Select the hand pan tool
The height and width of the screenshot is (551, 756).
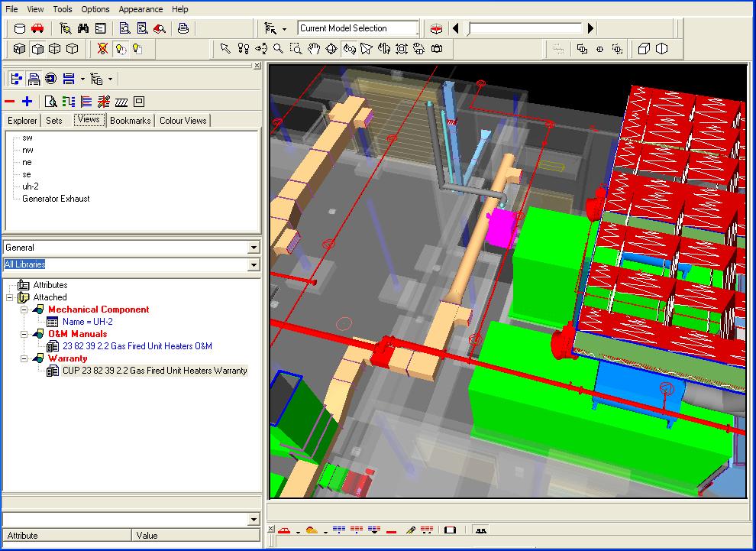click(314, 49)
